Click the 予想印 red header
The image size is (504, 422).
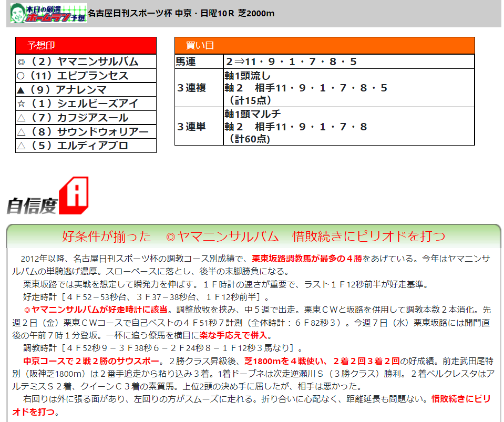86,46
